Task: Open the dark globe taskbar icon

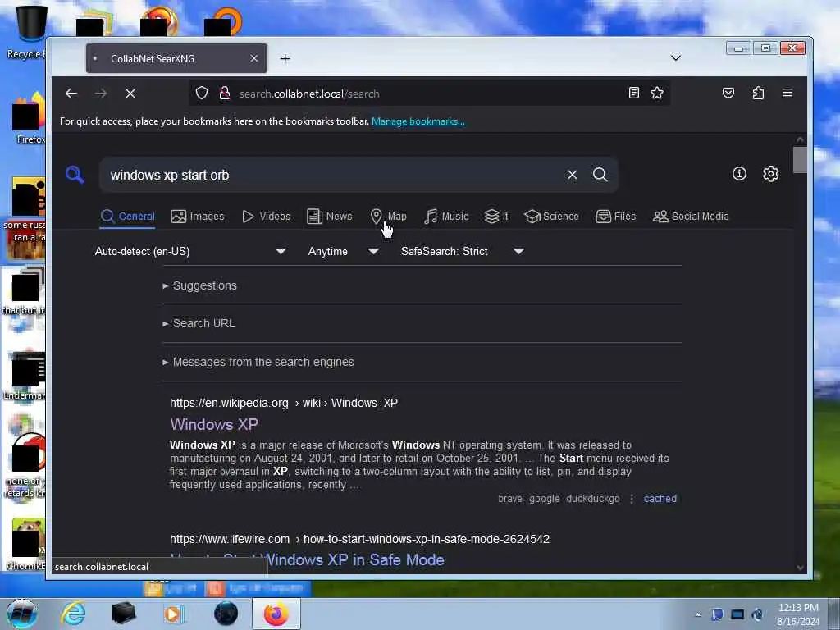Action: pyautogui.click(x=226, y=614)
